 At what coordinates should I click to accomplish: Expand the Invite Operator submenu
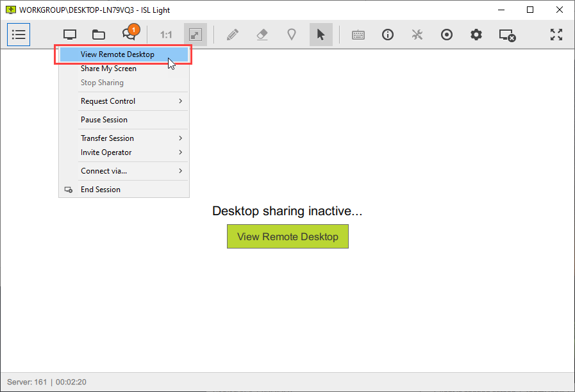124,152
